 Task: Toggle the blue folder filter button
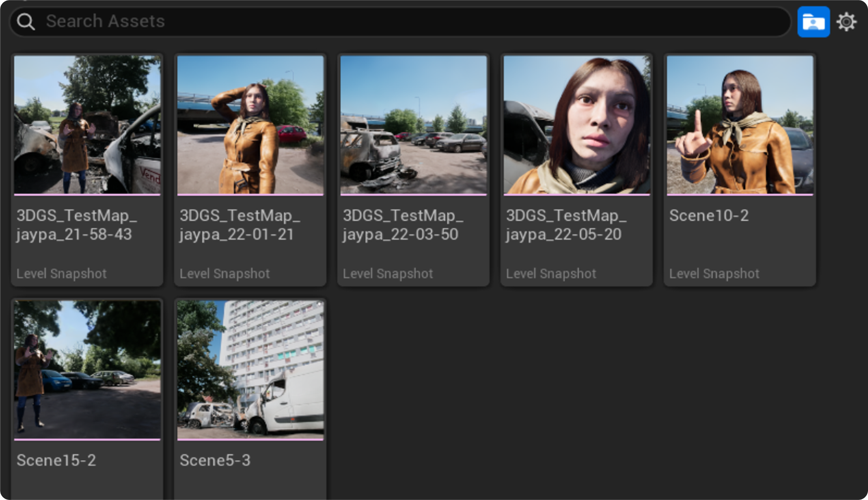pos(813,22)
